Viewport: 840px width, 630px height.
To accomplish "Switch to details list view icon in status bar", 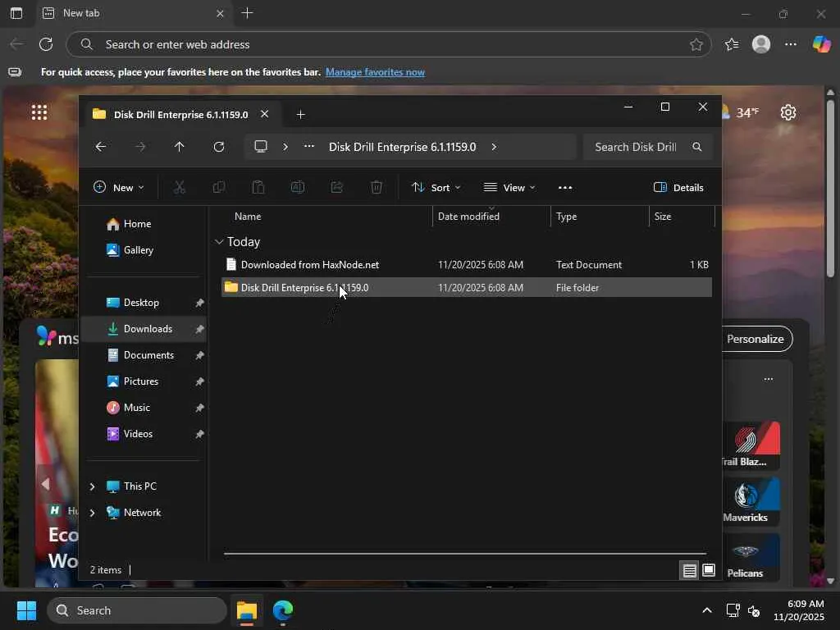I will 689,571.
